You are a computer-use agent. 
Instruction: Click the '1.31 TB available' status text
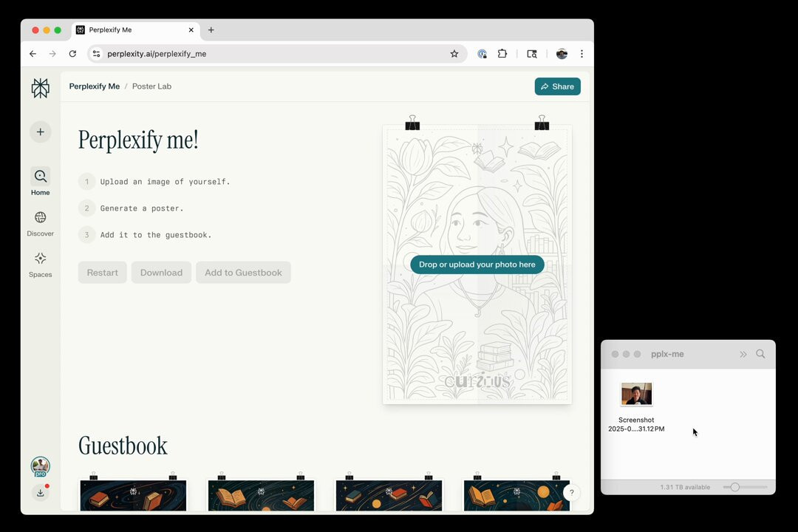(685, 487)
